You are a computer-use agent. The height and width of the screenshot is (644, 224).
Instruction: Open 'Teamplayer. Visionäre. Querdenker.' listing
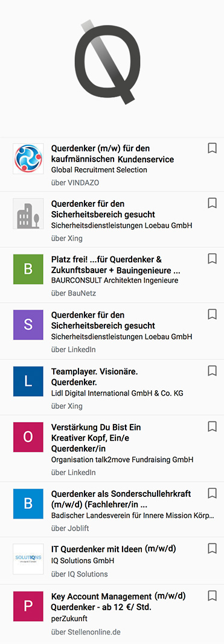pyautogui.click(x=94, y=377)
